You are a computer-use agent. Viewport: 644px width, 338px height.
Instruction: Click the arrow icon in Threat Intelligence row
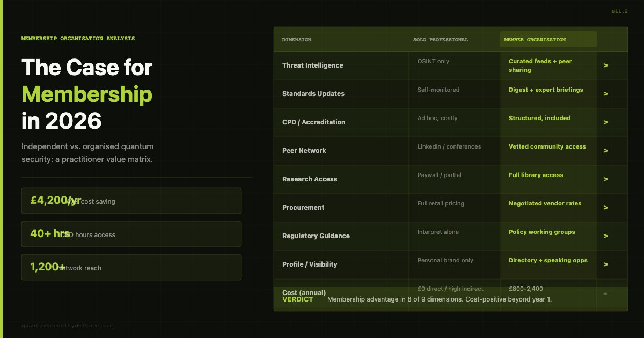[605, 65]
